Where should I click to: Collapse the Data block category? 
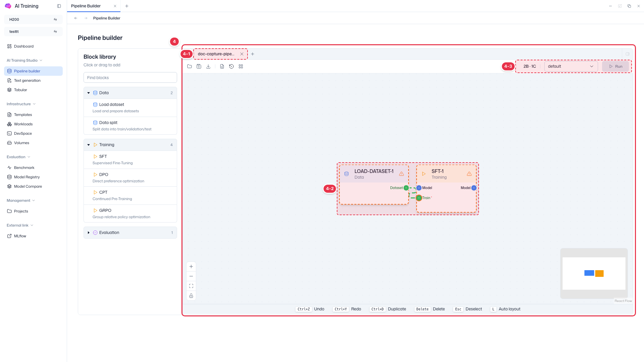[130, 93]
